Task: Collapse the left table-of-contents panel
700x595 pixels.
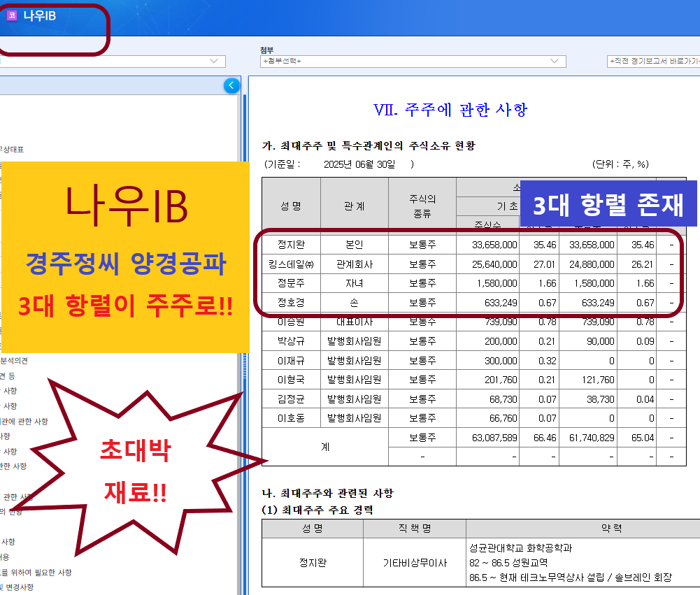Action: coord(231,86)
